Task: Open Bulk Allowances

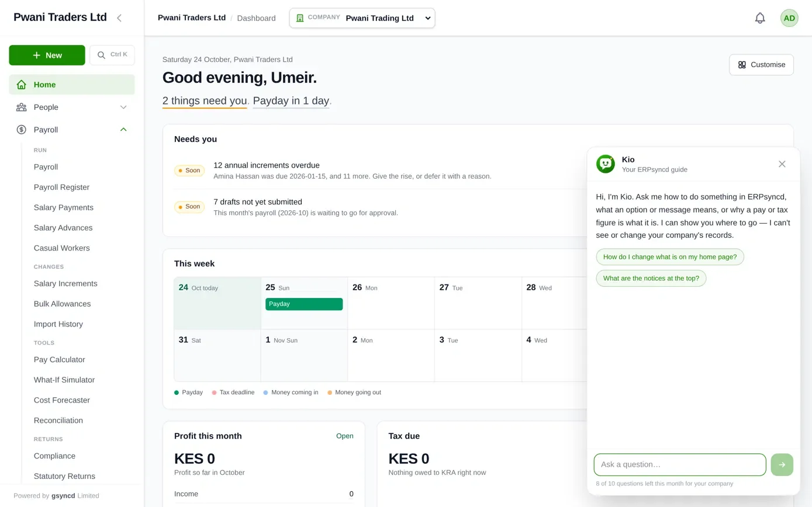Action: click(62, 304)
